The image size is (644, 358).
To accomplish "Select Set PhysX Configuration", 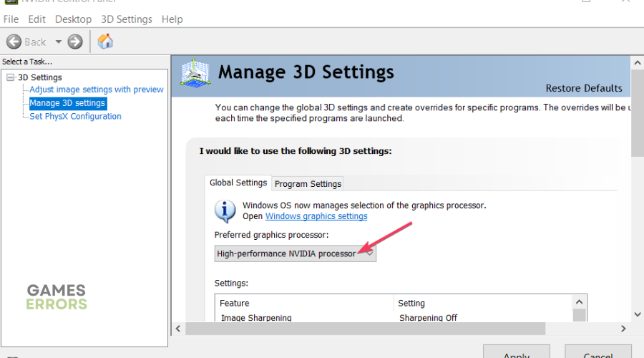I will click(76, 116).
